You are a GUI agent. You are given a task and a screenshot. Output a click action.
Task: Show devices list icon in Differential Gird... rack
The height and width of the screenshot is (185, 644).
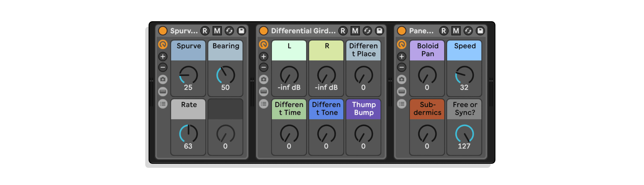pyautogui.click(x=264, y=104)
